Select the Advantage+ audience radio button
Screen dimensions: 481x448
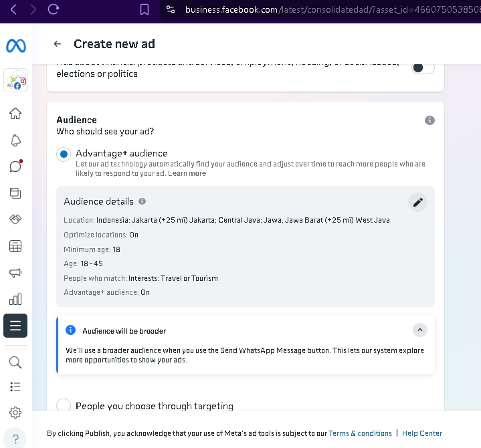tap(64, 154)
